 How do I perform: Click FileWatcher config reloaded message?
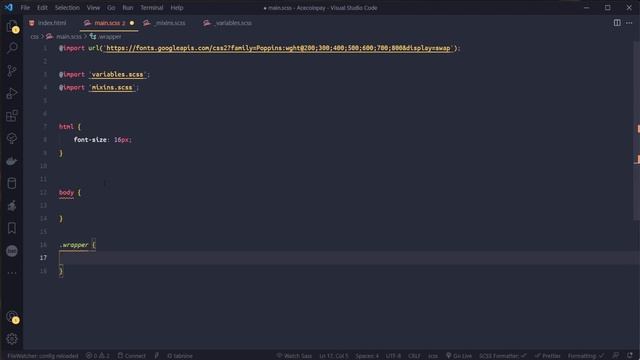pyautogui.click(x=42, y=356)
